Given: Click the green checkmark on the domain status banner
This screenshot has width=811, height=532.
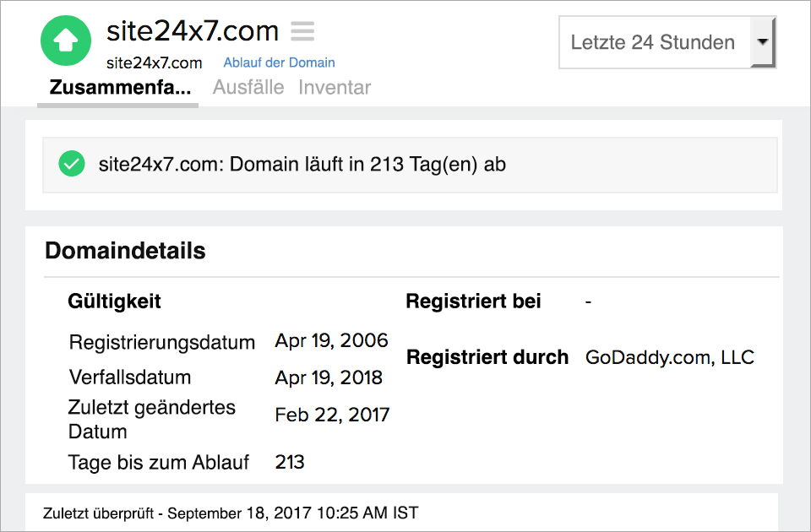Looking at the screenshot, I should coord(72,164).
